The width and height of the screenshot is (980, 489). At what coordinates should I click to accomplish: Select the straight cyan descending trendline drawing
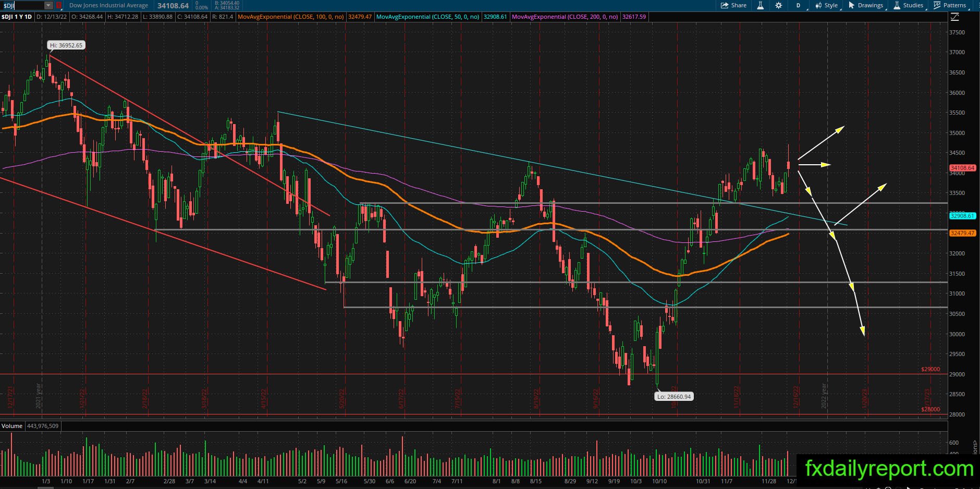coord(563,169)
